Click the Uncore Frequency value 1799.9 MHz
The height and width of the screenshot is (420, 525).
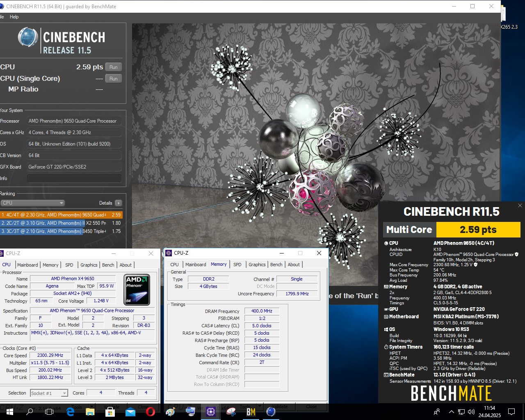tap(297, 294)
